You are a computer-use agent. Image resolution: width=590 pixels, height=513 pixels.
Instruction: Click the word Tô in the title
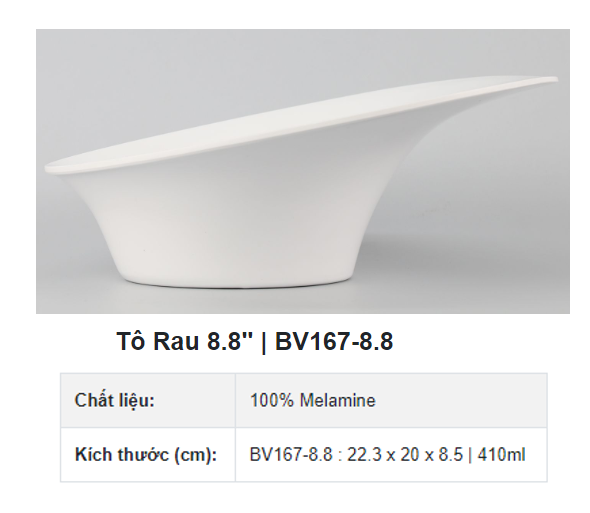tap(131, 341)
